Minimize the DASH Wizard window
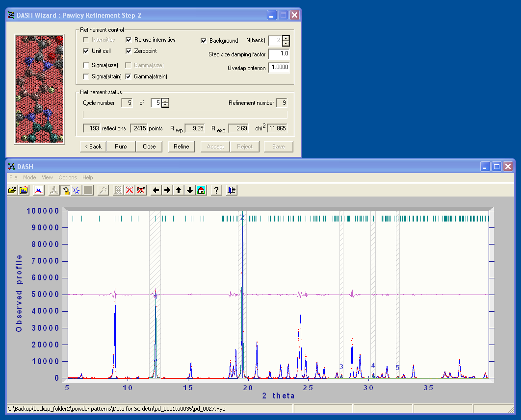 (x=272, y=15)
